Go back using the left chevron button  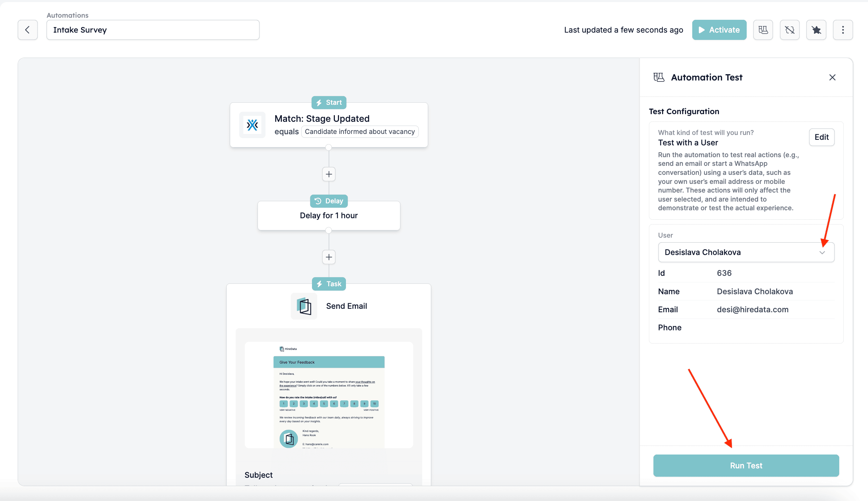pos(28,30)
